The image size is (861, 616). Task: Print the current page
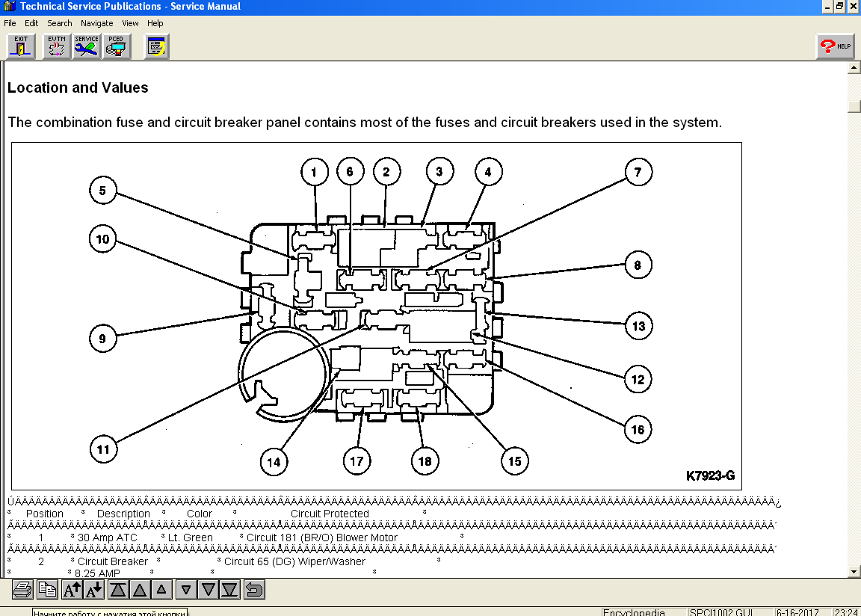click(23, 590)
